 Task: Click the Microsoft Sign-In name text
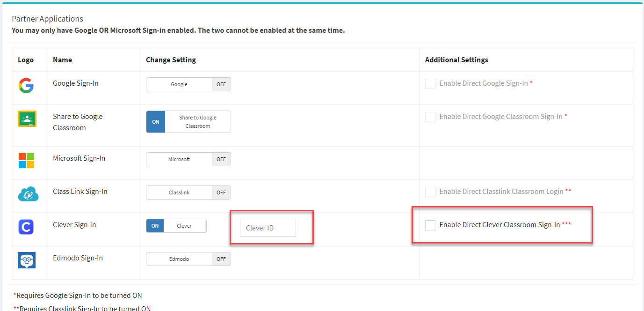tap(79, 158)
